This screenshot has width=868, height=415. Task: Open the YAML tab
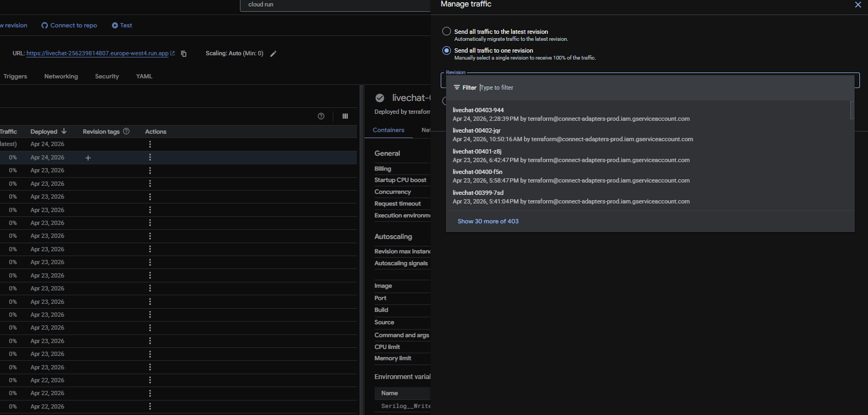(144, 76)
